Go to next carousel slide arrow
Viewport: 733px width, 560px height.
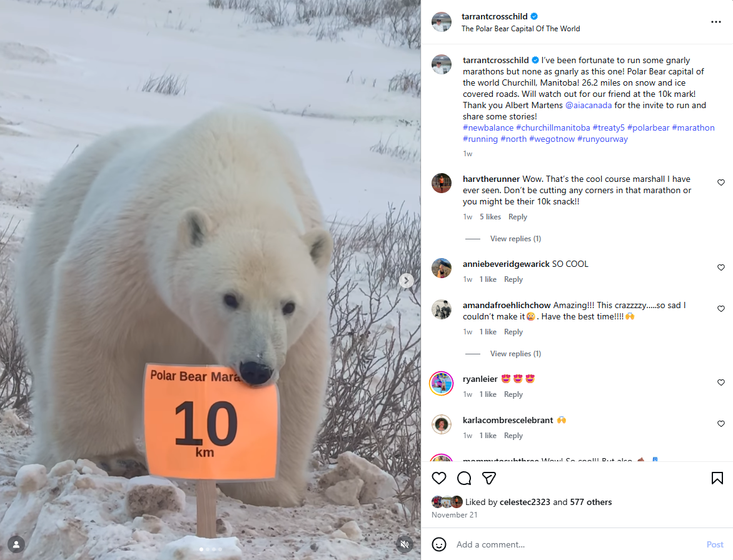click(407, 280)
